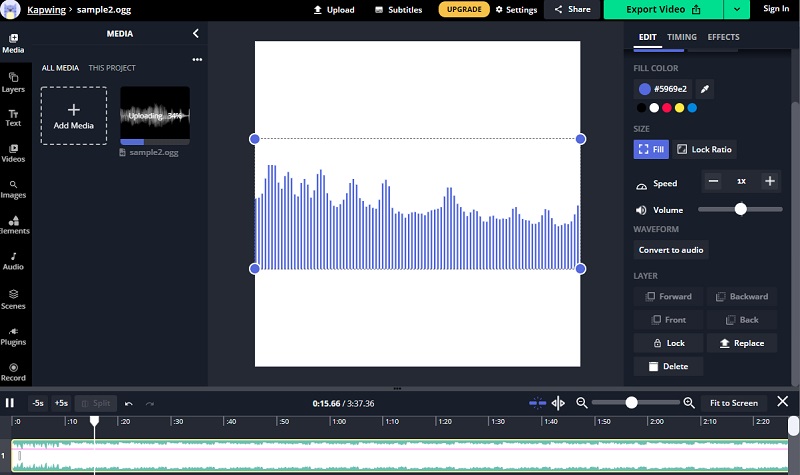Click the Convert to audio button
800x475 pixels.
tap(670, 250)
